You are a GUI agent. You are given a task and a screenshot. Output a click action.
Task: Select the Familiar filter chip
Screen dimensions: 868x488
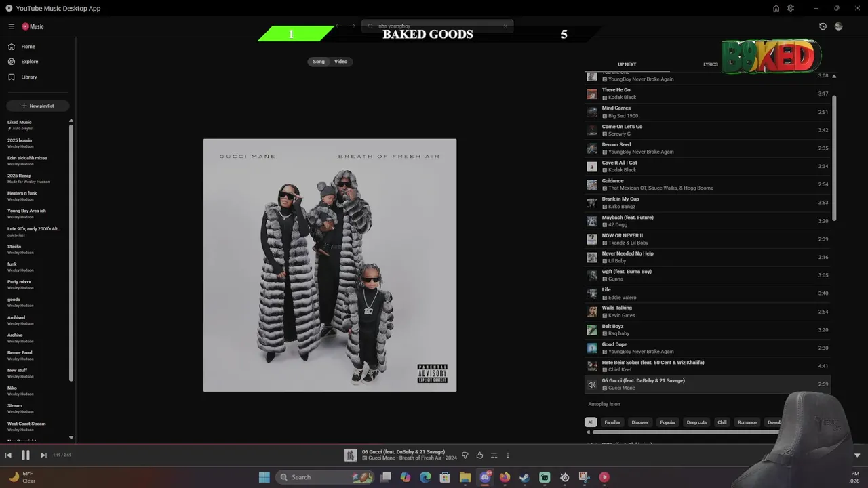(x=612, y=422)
